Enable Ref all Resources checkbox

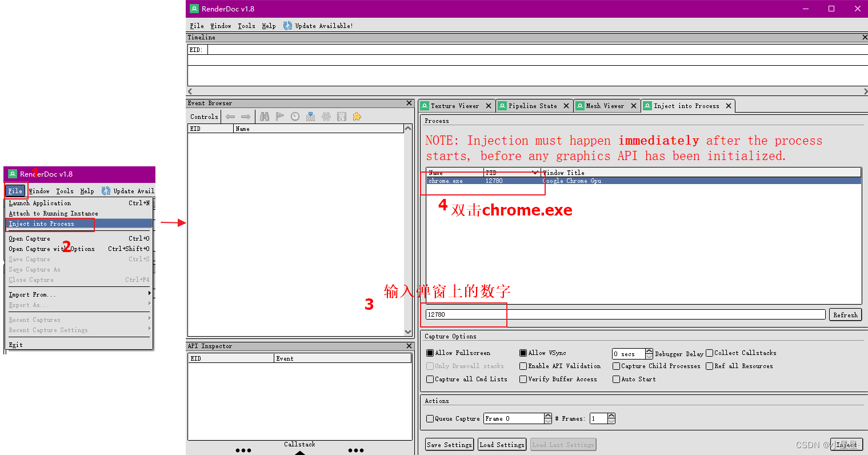[x=710, y=366]
